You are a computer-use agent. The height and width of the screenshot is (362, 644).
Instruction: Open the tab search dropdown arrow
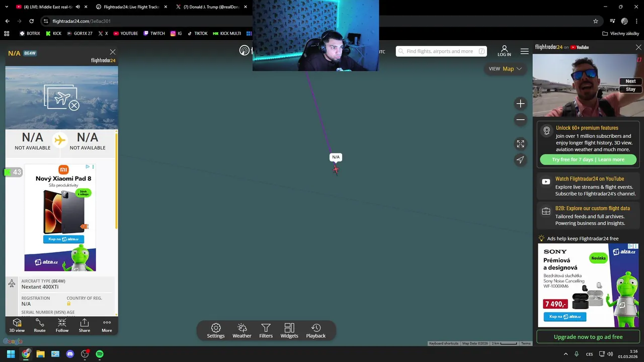(x=7, y=7)
